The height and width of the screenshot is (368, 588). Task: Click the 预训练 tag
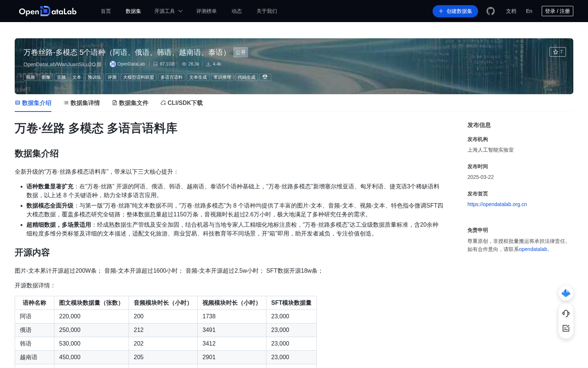(x=94, y=77)
